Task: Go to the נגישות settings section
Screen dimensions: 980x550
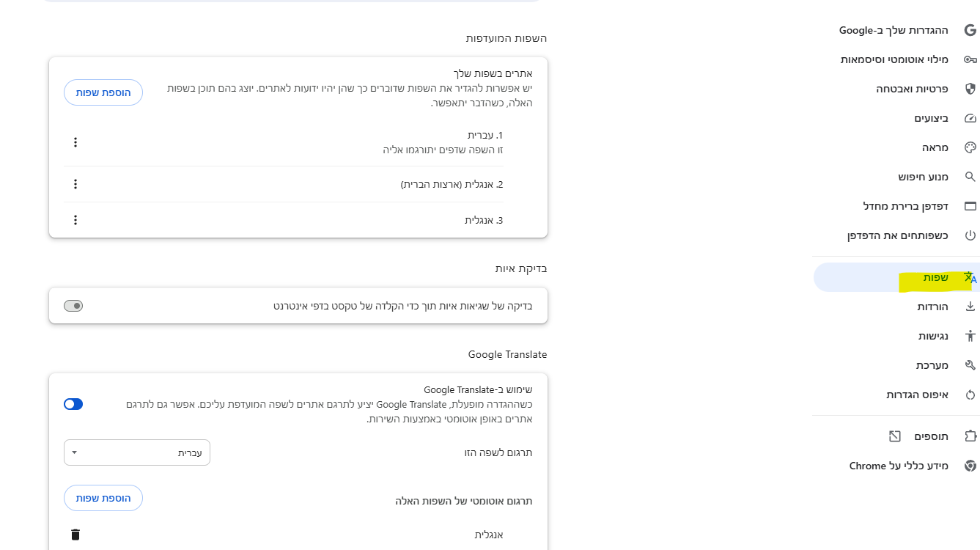Action: pos(933,336)
